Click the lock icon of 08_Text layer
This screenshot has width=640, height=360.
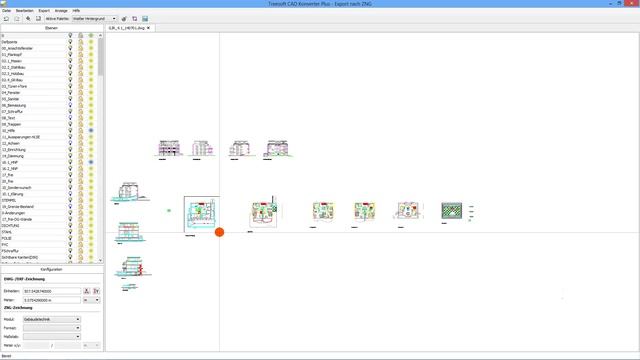coord(80,118)
